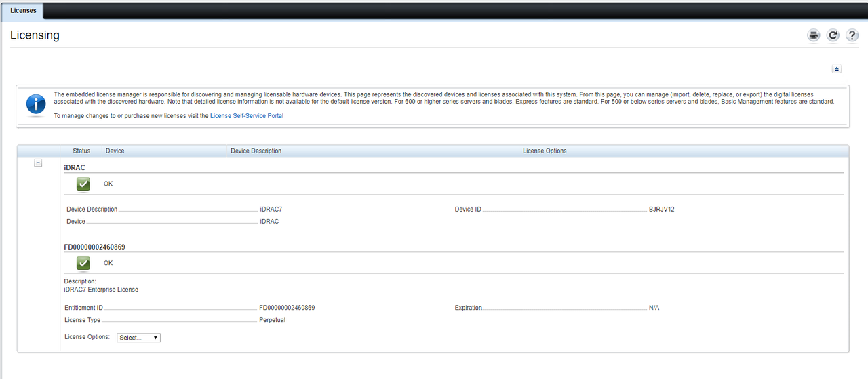The image size is (868, 379).
Task: Select the Entitlement ID value FD00000002460869
Action: pos(288,308)
